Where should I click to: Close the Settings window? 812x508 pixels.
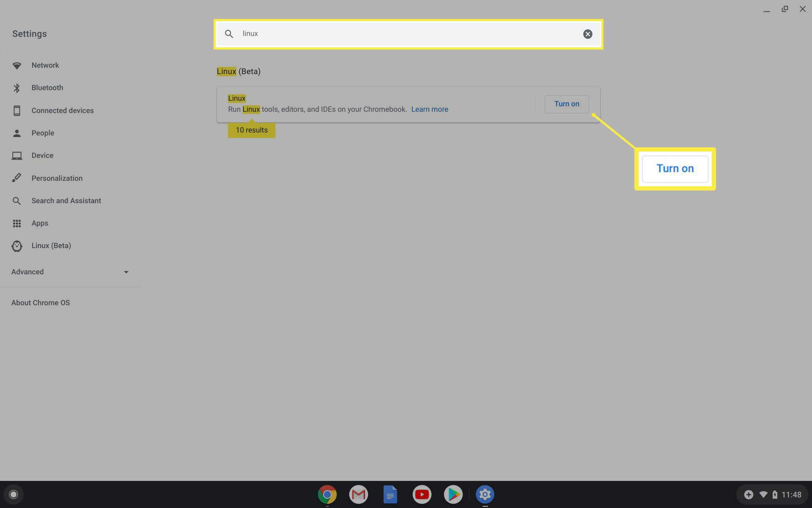click(802, 9)
